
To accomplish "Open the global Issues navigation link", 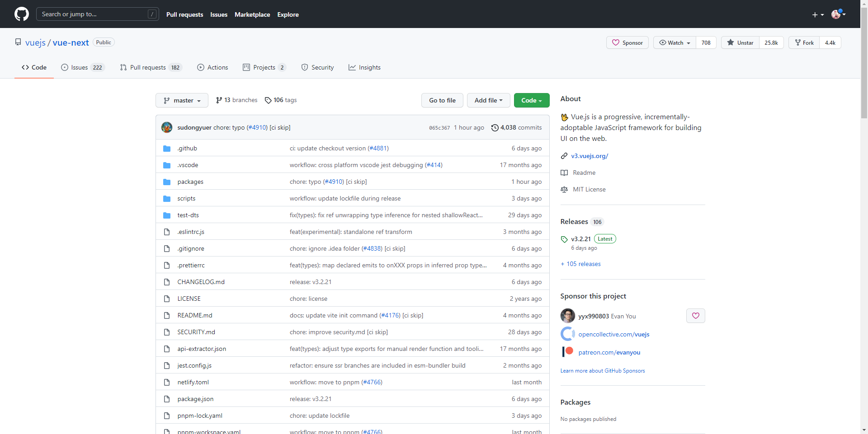I will (219, 14).
